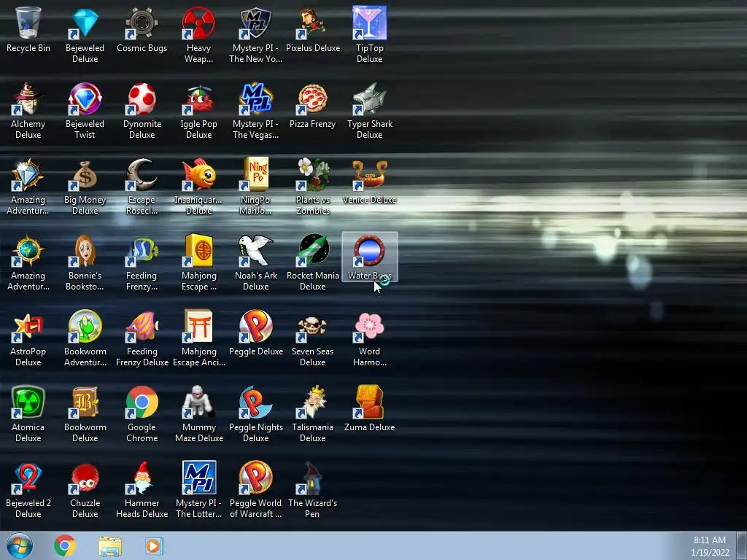Select Bonnie's Bookstore shortcut icon
The width and height of the screenshot is (747, 560).
point(85,250)
